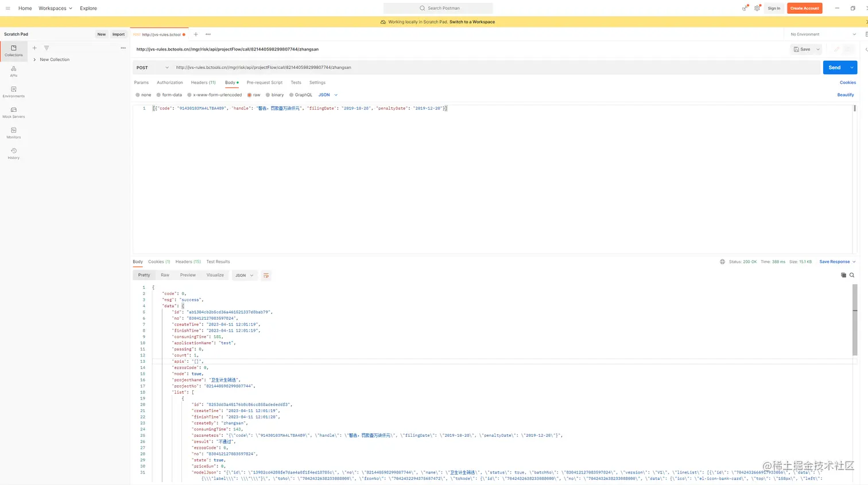Select the 'GraphQL' body type
Screen dimensions: 868x485
coord(301,95)
